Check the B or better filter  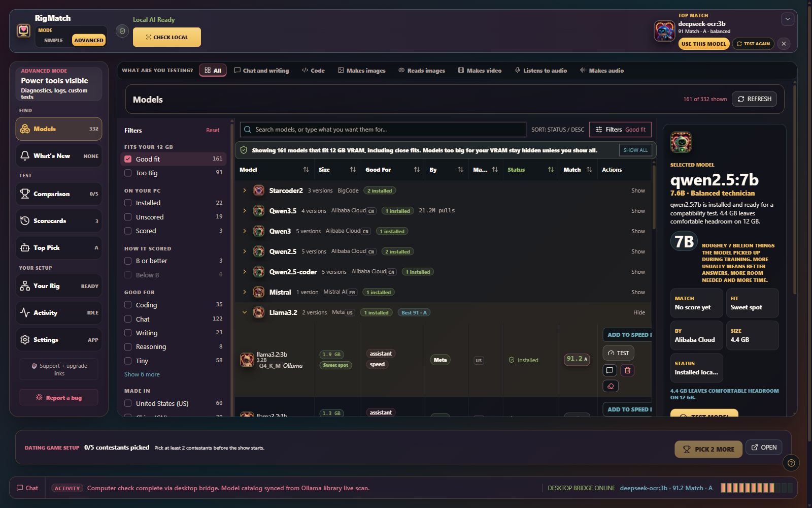[128, 261]
